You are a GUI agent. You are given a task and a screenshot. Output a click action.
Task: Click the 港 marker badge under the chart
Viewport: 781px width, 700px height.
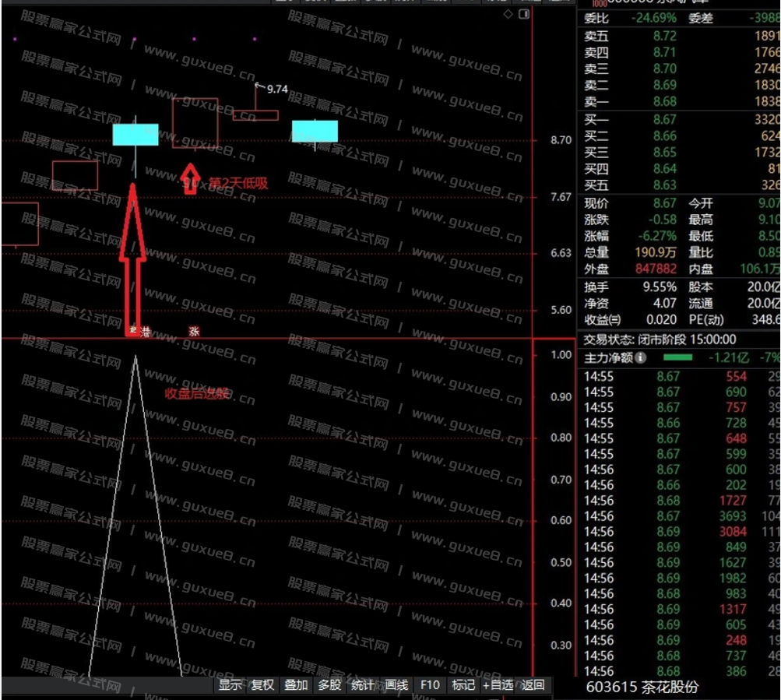point(145,331)
